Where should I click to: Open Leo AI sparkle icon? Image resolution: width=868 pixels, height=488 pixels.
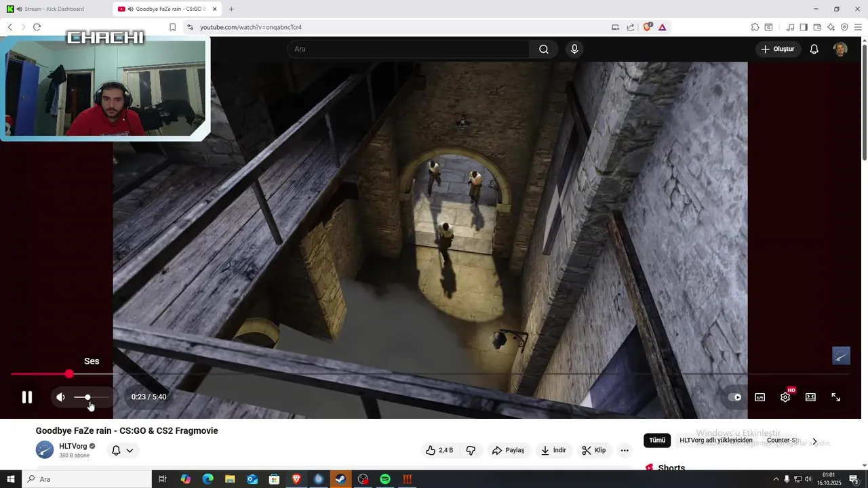[831, 27]
